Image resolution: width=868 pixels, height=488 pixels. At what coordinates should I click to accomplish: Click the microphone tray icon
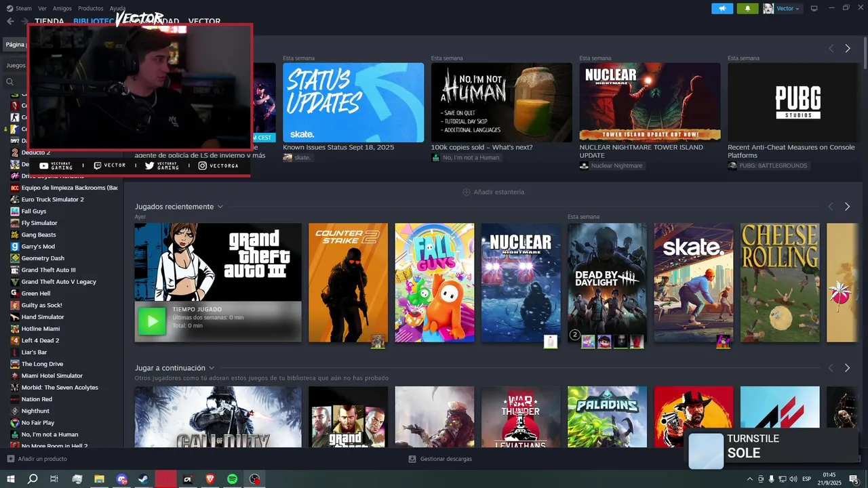pos(771,479)
